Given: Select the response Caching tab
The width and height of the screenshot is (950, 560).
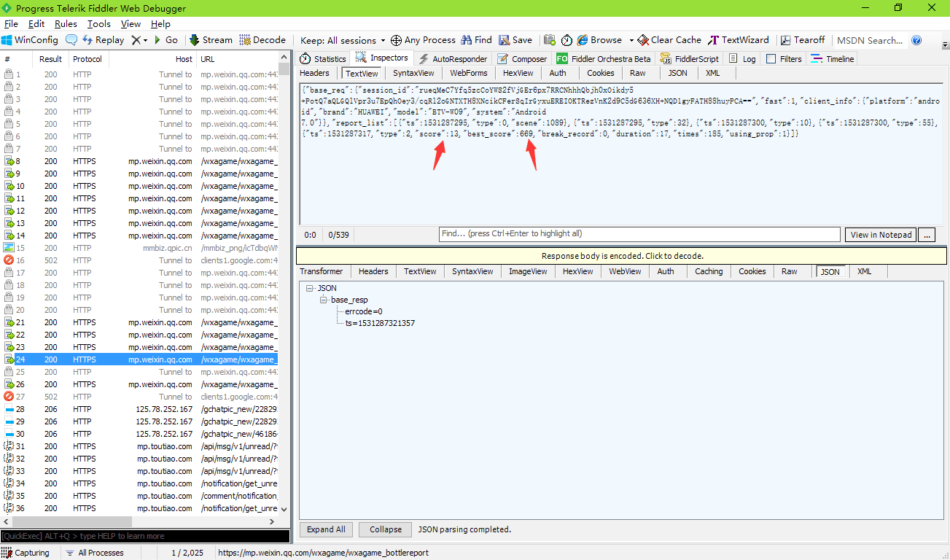Looking at the screenshot, I should pyautogui.click(x=709, y=271).
